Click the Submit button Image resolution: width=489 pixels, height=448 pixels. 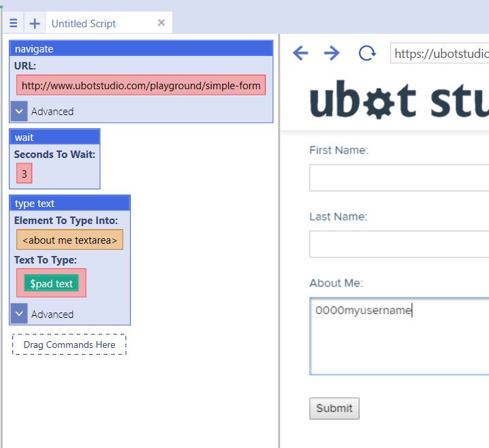(334, 409)
